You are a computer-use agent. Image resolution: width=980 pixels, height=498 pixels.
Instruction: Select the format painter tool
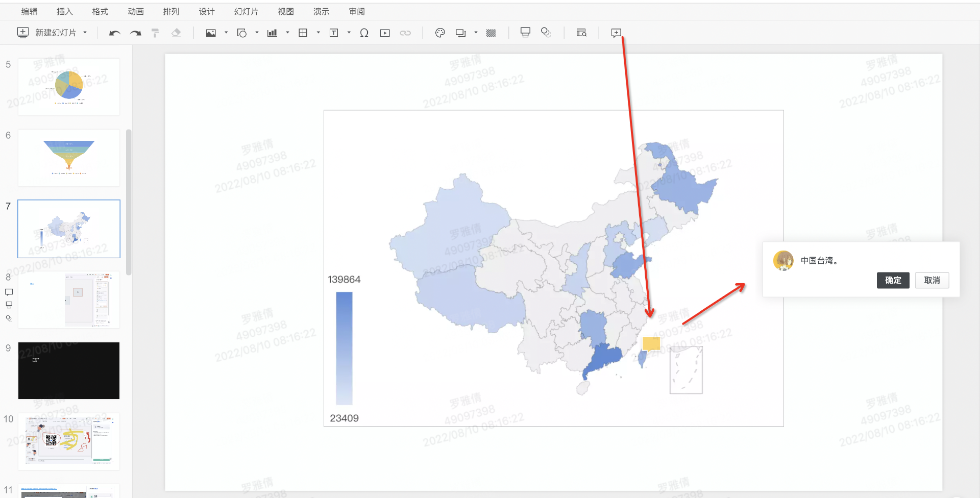(156, 33)
